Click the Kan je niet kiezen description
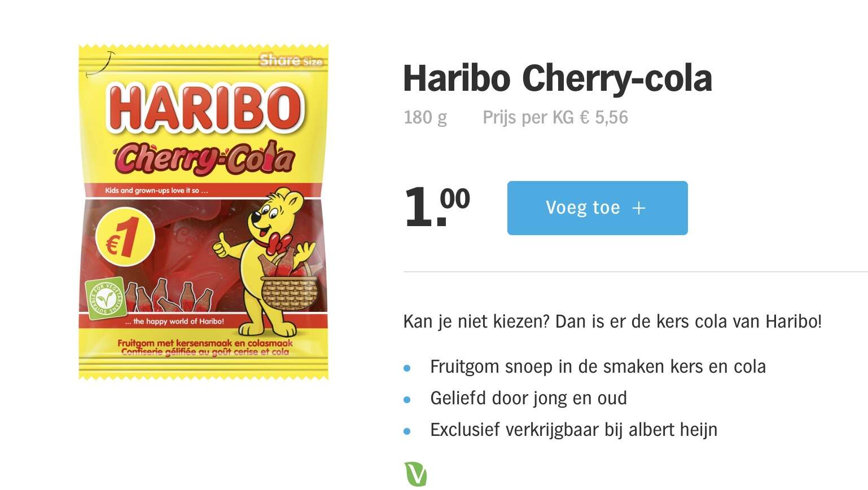The width and height of the screenshot is (868, 490). tap(612, 321)
